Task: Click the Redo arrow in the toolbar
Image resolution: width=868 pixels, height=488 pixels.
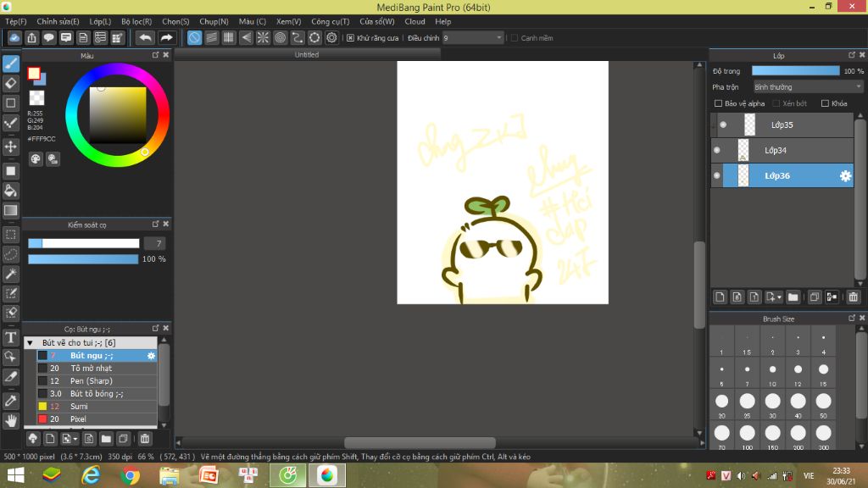Action: click(166, 37)
